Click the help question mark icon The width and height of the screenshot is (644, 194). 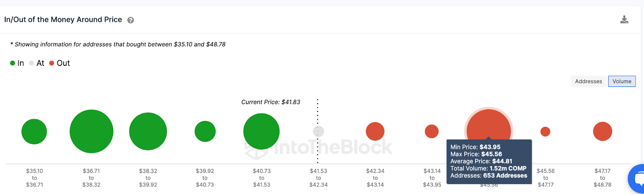point(131,20)
